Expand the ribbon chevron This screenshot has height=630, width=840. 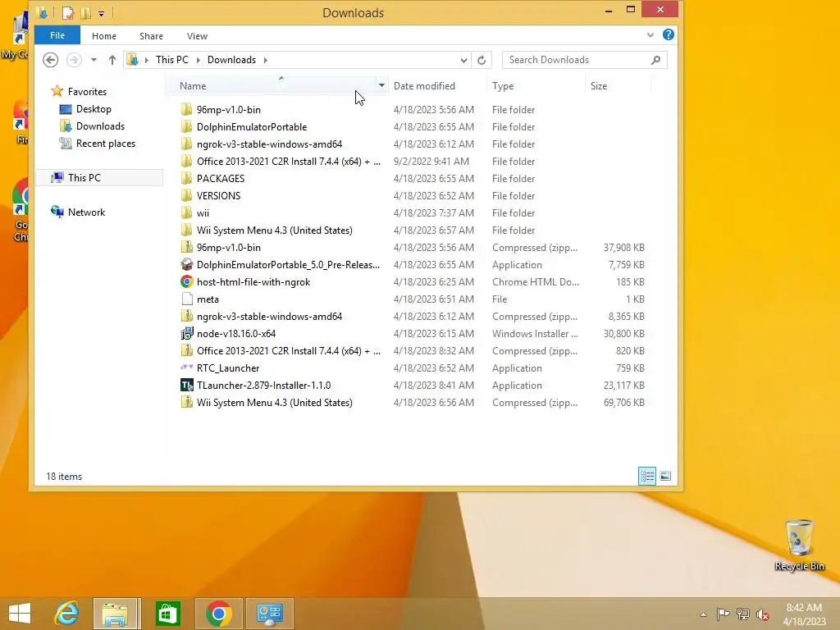tap(651, 35)
